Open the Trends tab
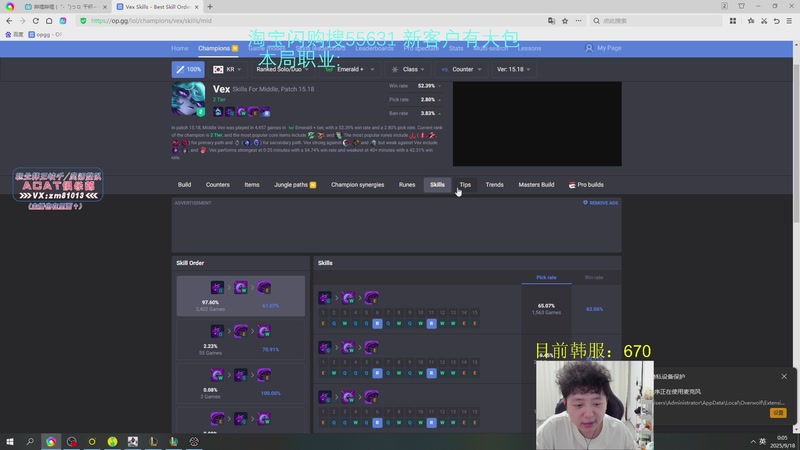This screenshot has height=450, width=800. pyautogui.click(x=494, y=185)
